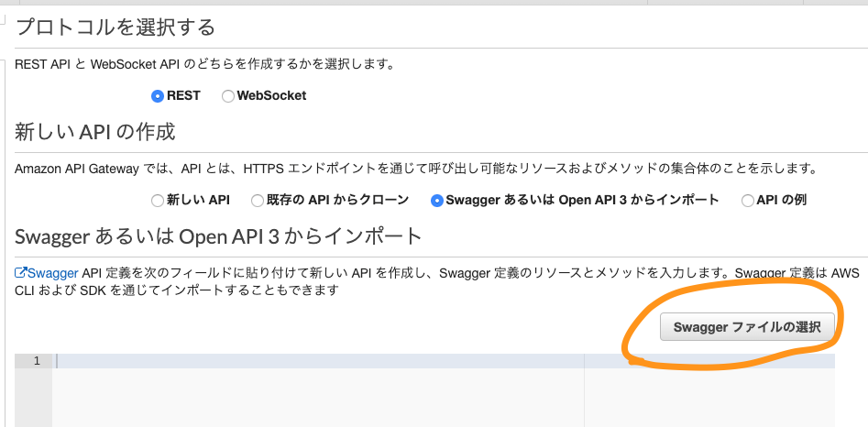This screenshot has height=427, width=868.
Task: Pick 既存の API からクローン option
Action: pyautogui.click(x=258, y=201)
